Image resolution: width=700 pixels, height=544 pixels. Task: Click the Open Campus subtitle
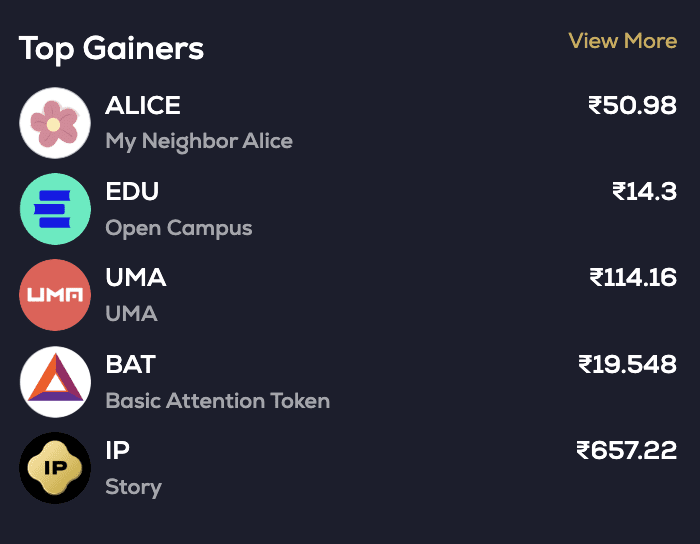[179, 227]
